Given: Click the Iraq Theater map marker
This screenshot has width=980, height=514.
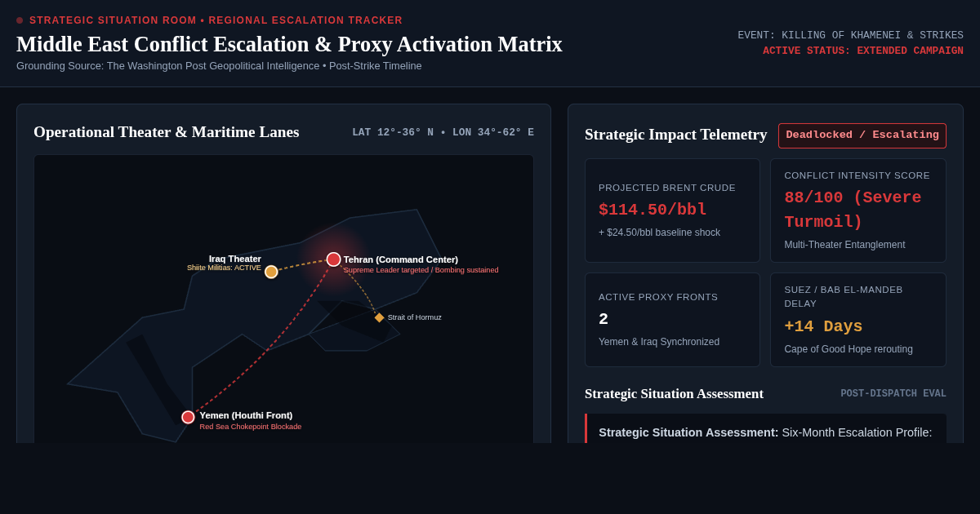Looking at the screenshot, I should tap(271, 272).
